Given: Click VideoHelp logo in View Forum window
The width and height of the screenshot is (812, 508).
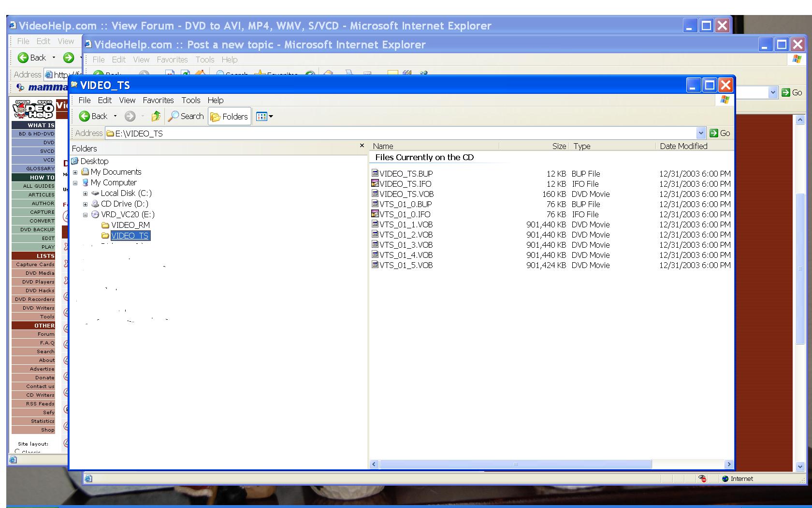Looking at the screenshot, I should [33, 109].
